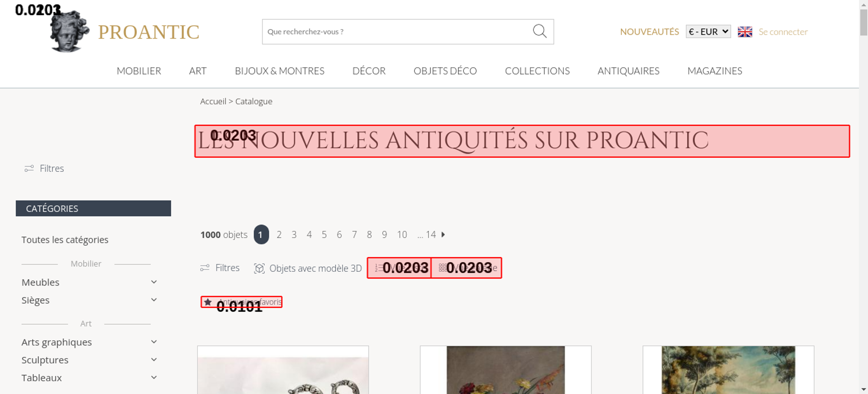This screenshot has height=394, width=868.
Task: Click the Filtres sliders icon in the sidebar
Action: pyautogui.click(x=29, y=168)
